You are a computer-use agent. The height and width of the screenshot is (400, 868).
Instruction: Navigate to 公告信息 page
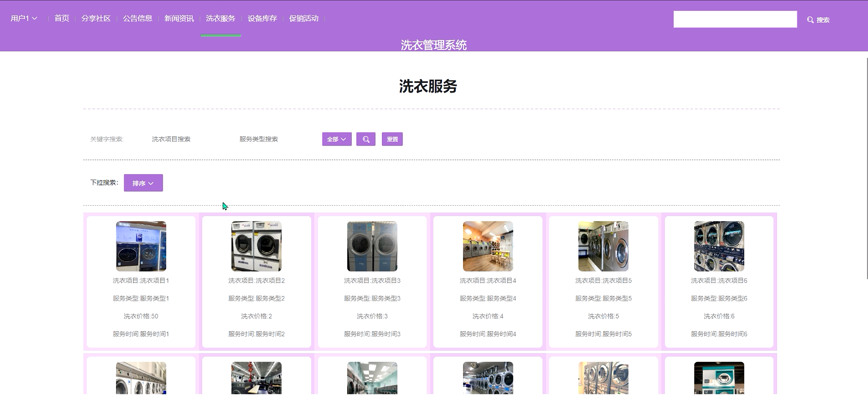pyautogui.click(x=137, y=18)
